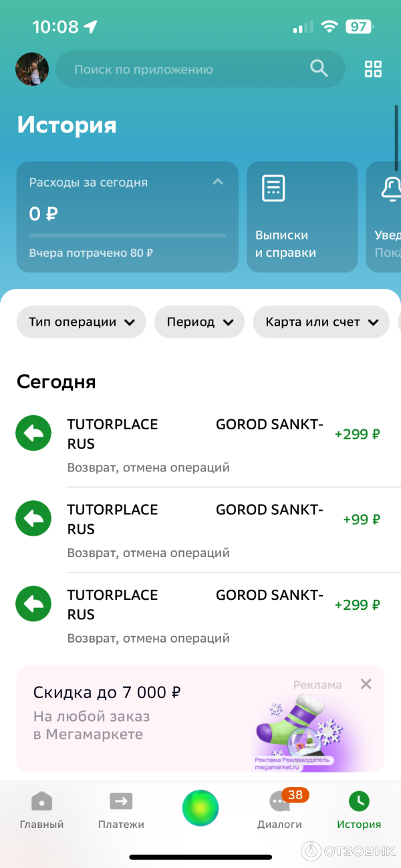This screenshot has width=401, height=868.
Task: Open the first +299 ₽ refund arrow icon
Action: (x=33, y=433)
